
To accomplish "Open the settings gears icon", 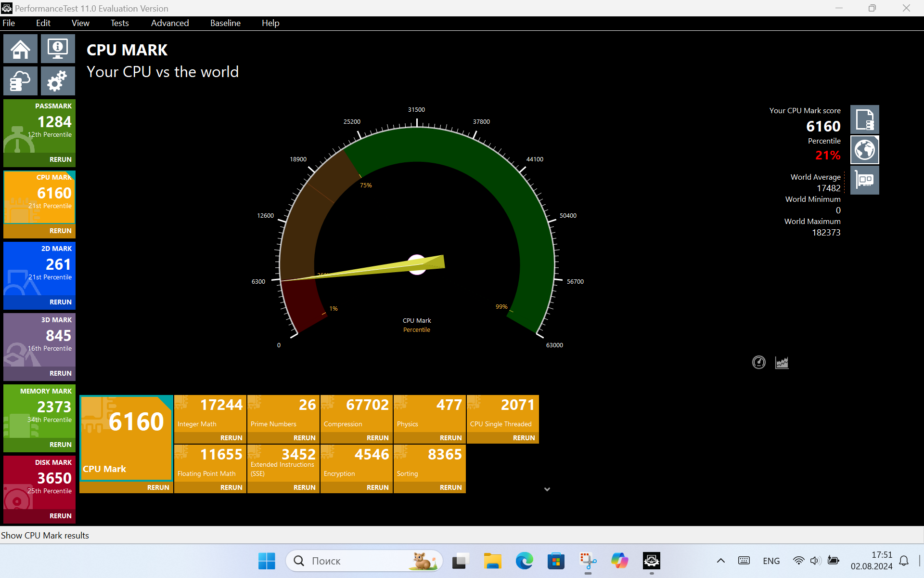I will pos(58,81).
